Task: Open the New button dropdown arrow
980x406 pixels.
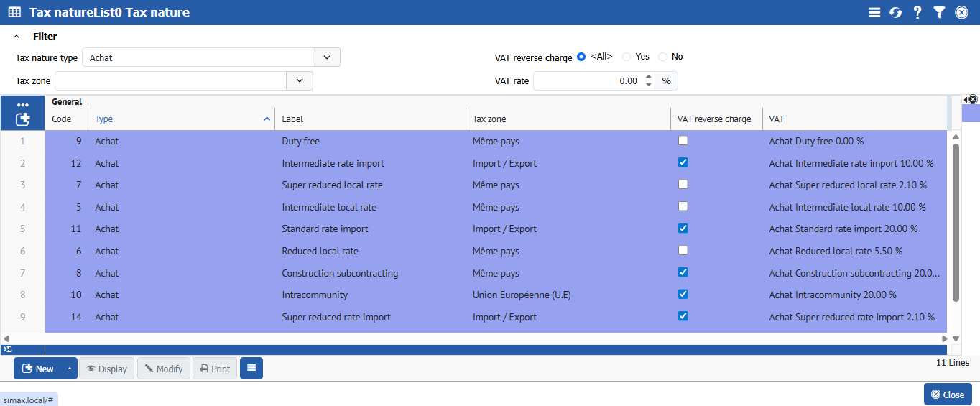Action: click(x=70, y=369)
